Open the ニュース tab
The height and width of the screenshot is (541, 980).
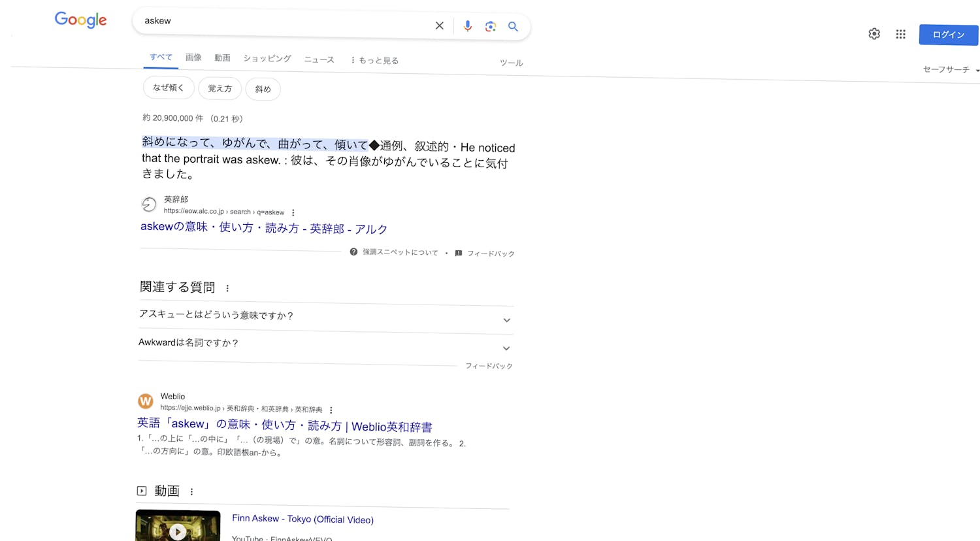pos(319,59)
